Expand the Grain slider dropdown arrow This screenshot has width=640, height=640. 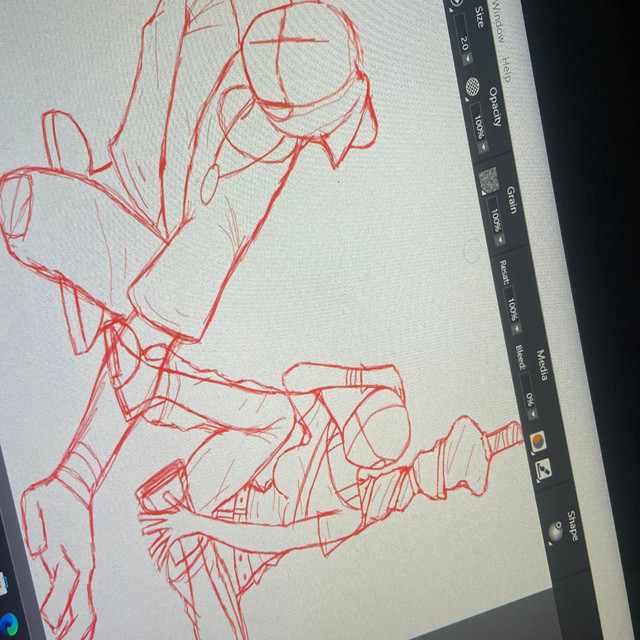[x=500, y=236]
